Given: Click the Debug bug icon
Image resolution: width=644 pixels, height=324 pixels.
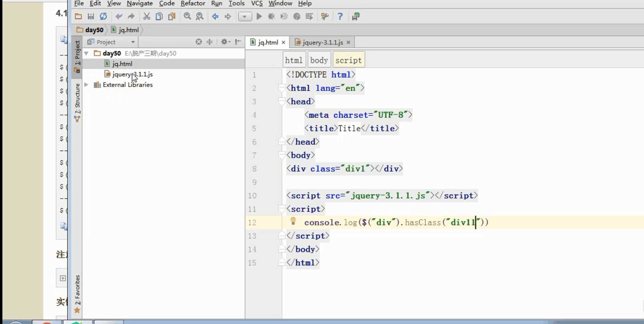Looking at the screenshot, I should click(272, 16).
